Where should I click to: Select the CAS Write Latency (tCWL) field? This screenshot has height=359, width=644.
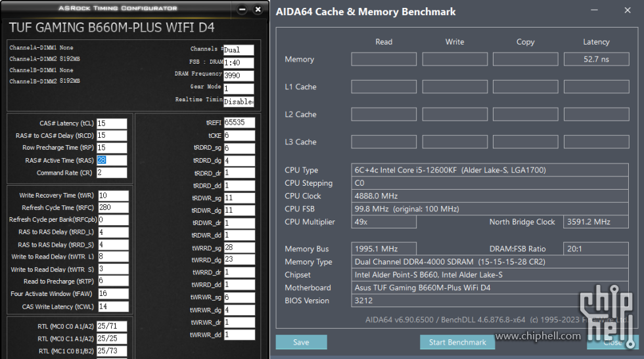pos(113,306)
